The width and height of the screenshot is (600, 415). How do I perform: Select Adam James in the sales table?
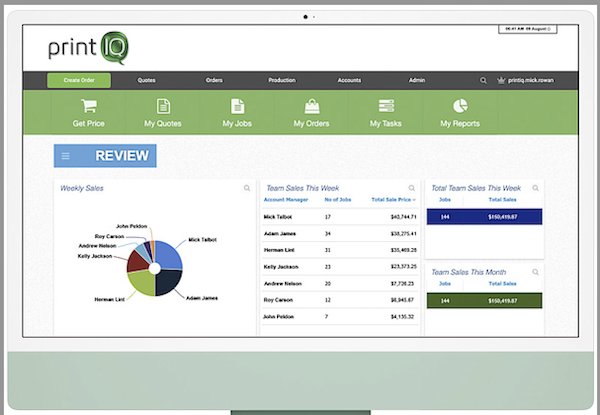280,234
